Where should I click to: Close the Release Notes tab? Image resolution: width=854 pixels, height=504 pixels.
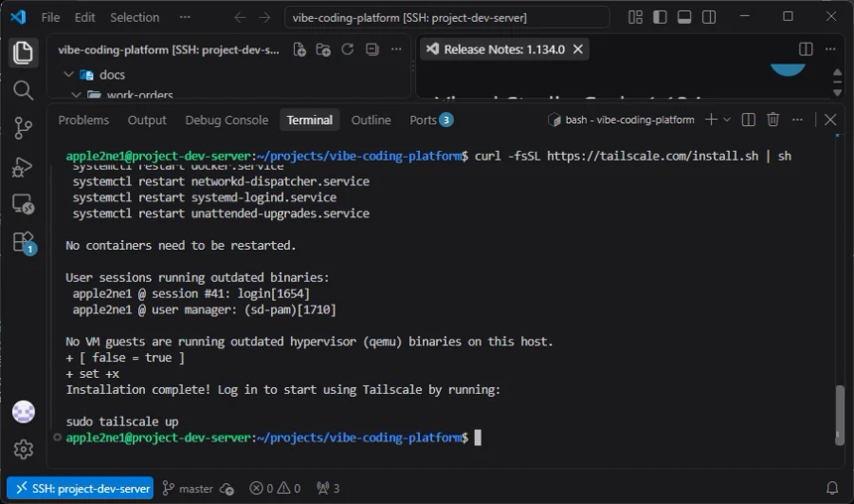click(578, 49)
